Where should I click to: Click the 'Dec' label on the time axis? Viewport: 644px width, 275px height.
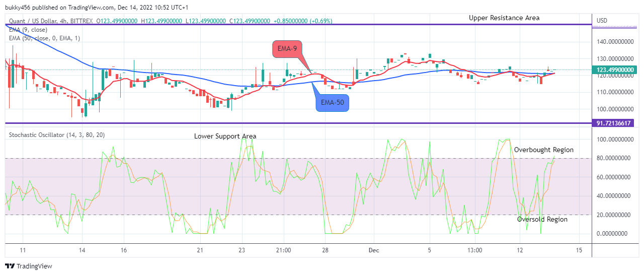373,250
